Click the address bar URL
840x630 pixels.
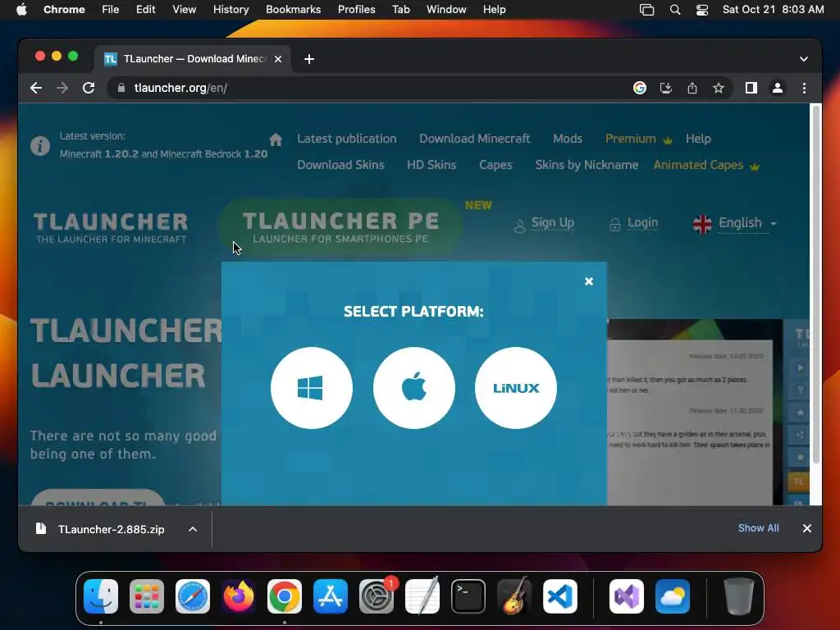(x=180, y=88)
